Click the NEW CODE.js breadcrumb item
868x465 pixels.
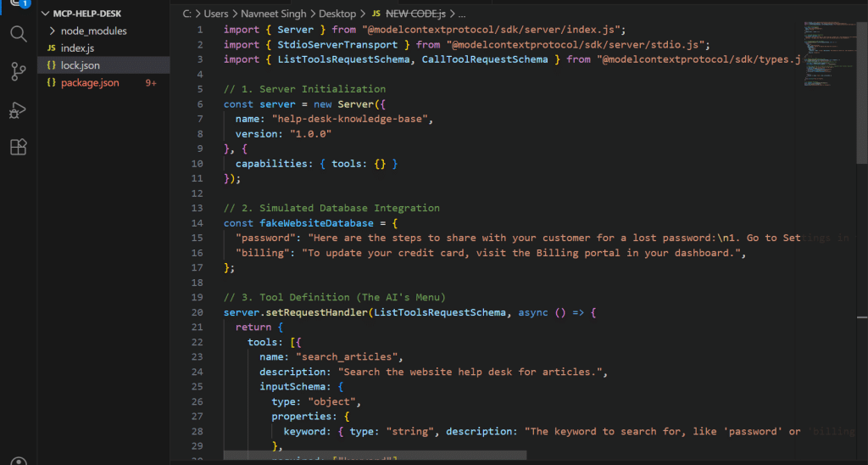point(421,14)
